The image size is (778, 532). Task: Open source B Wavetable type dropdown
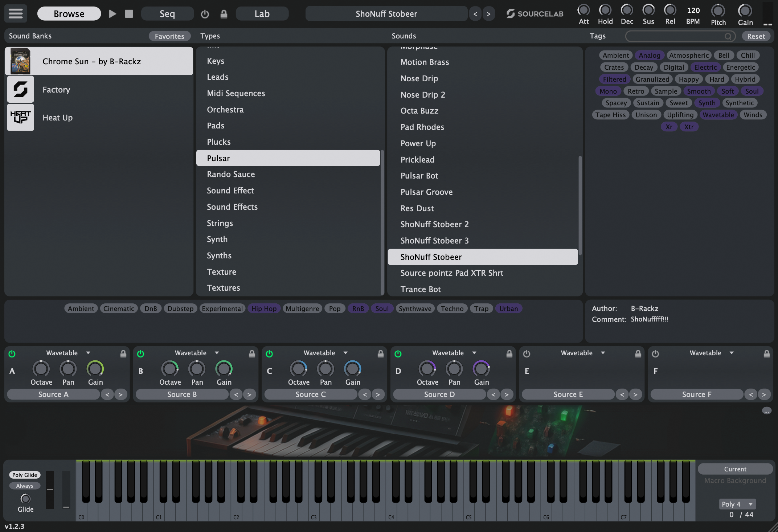197,353
